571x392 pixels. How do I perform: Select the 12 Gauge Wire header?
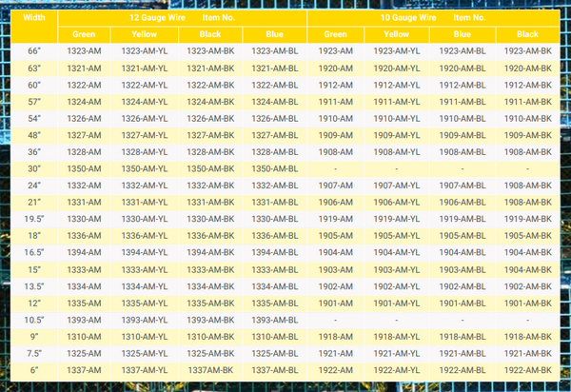pyautogui.click(x=183, y=18)
